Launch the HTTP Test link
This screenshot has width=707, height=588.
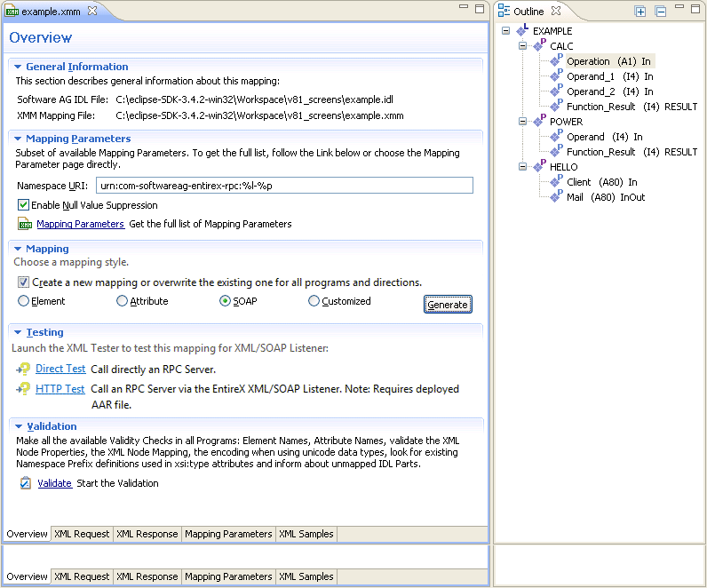click(60, 389)
